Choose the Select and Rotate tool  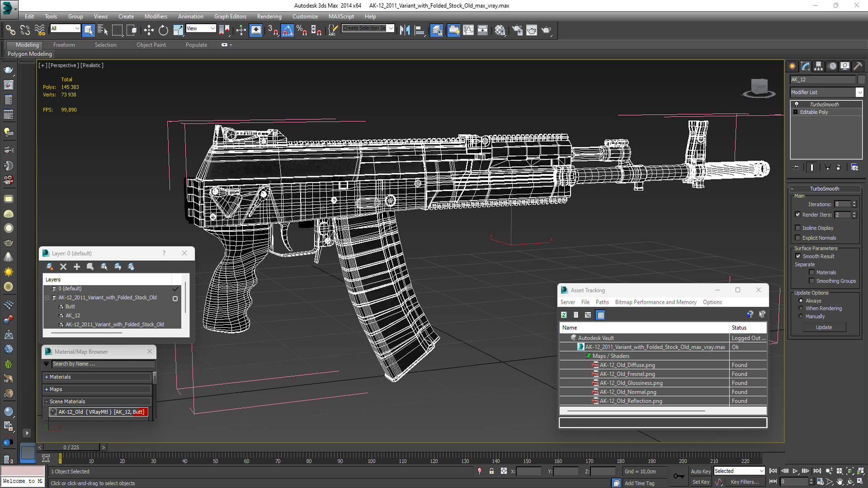(163, 30)
